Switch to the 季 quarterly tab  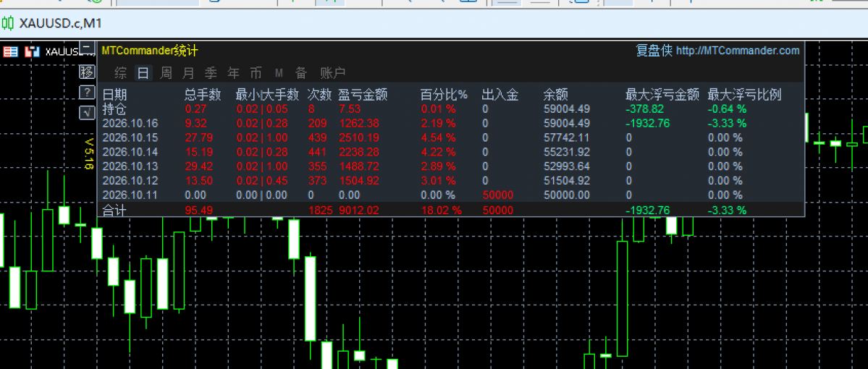tap(211, 72)
